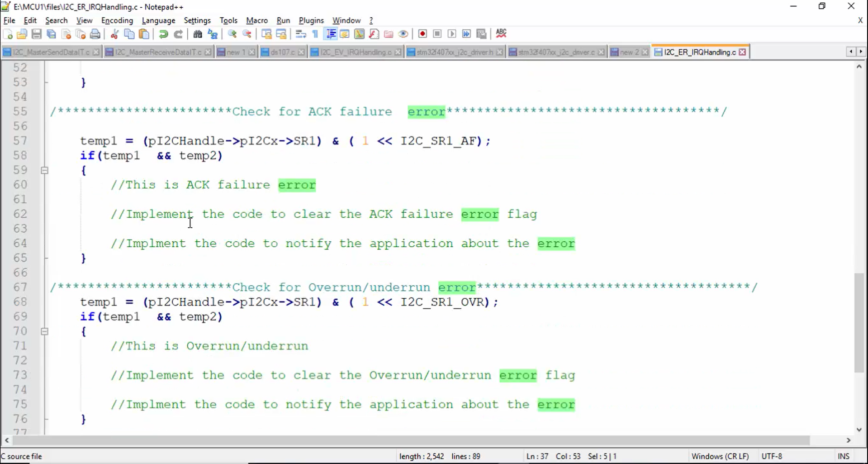
Task: Toggle the indent guide button
Action: point(331,34)
